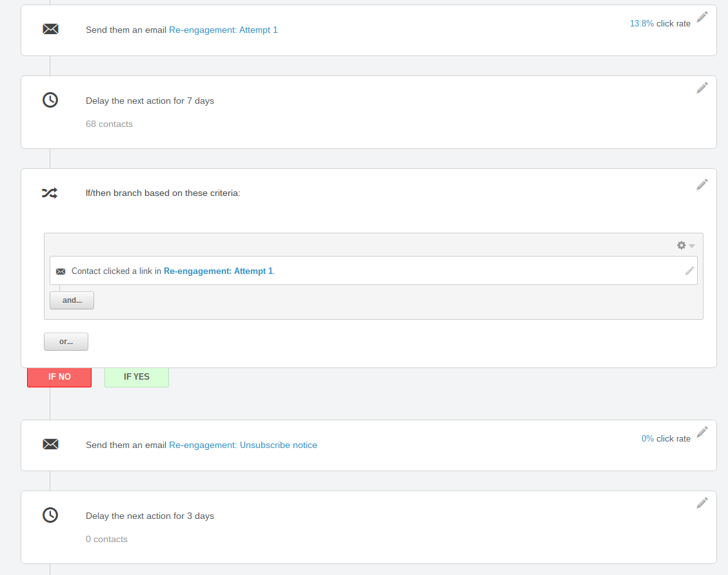Open the 'Re-engagement: Attempt 1' email link
This screenshot has height=575, width=728.
pos(223,30)
